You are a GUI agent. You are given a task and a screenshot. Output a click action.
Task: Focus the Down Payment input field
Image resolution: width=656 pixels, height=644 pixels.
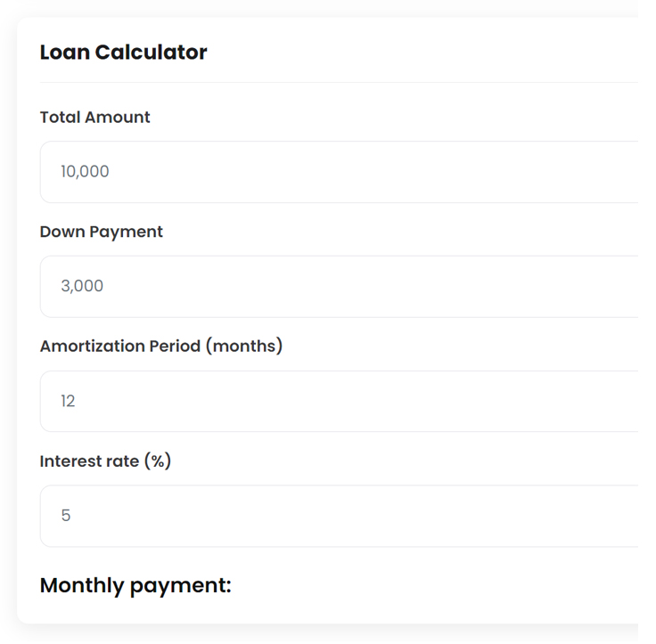(x=339, y=287)
